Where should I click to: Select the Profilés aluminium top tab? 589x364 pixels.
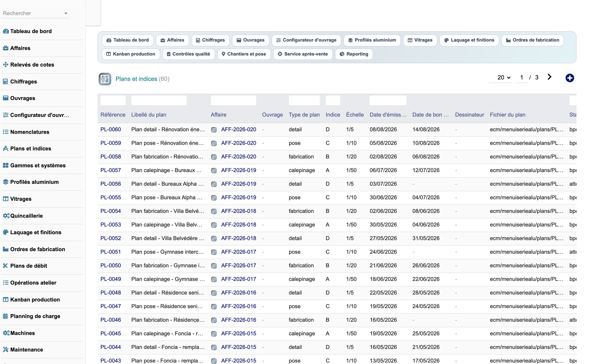pyautogui.click(x=372, y=40)
